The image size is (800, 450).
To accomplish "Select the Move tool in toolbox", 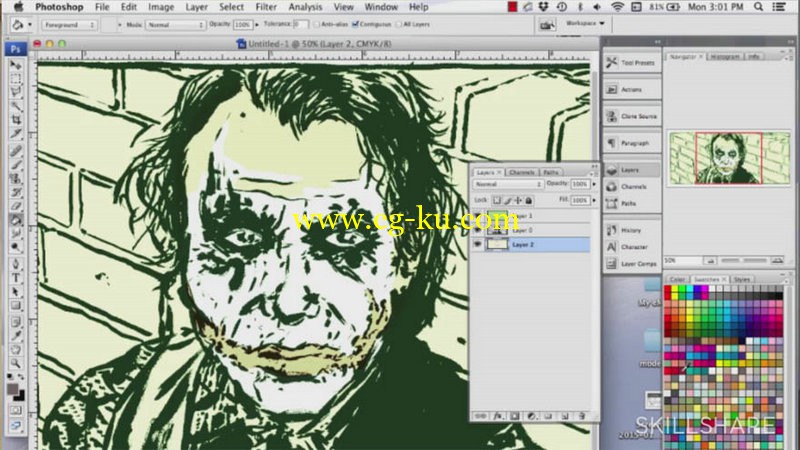I will click(x=16, y=65).
